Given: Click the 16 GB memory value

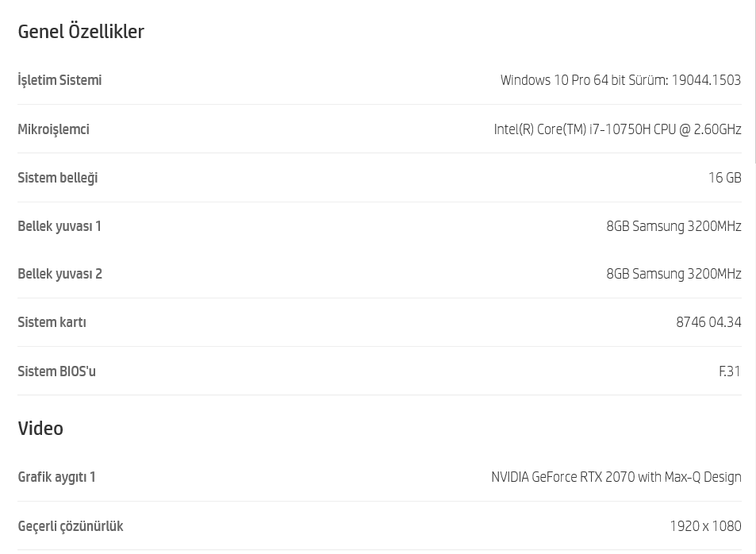Looking at the screenshot, I should click(724, 178).
